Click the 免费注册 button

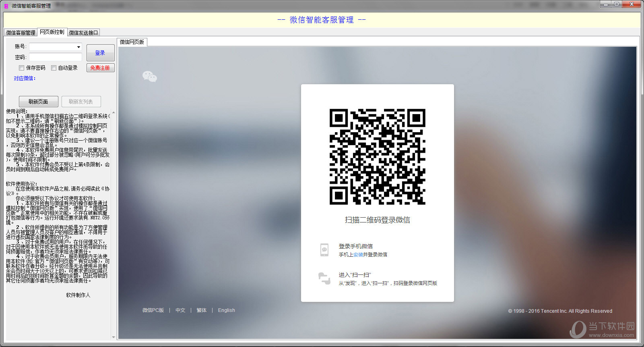pos(100,68)
